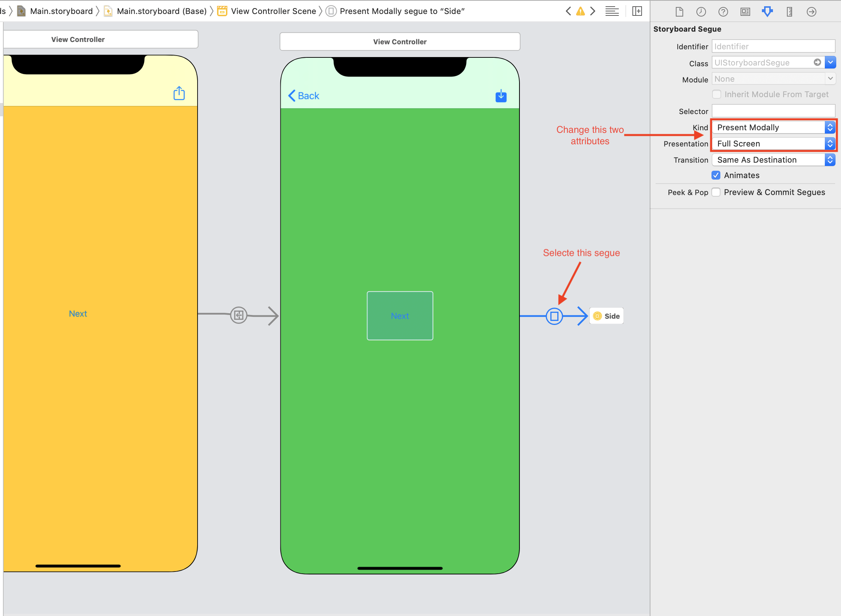Click the Next button on green view controller
The height and width of the screenshot is (616, 841).
[400, 315]
